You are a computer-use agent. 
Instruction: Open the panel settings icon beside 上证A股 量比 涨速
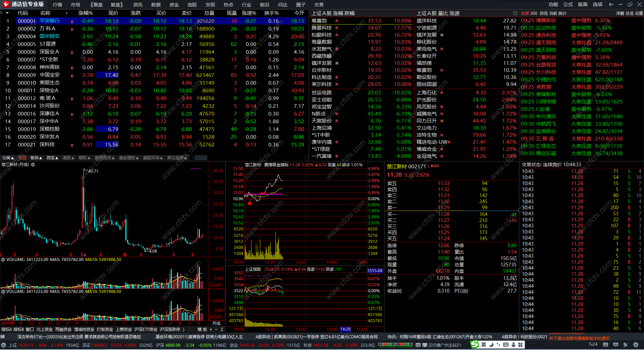pyautogui.click(x=515, y=13)
